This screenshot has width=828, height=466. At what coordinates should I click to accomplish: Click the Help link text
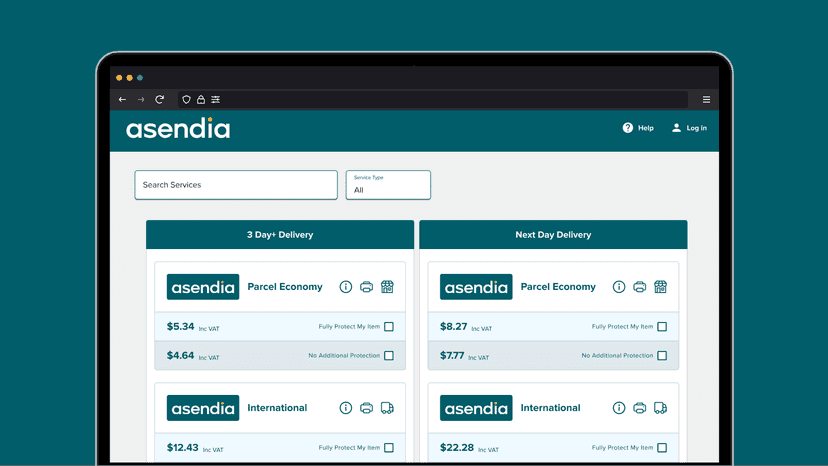[646, 128]
